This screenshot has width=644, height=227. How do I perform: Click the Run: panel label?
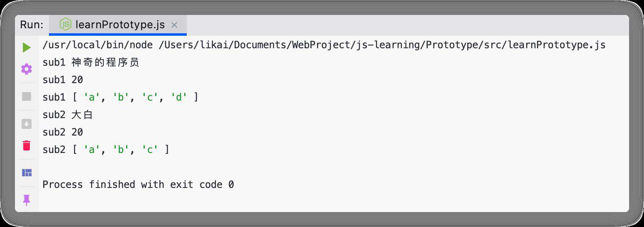32,25
